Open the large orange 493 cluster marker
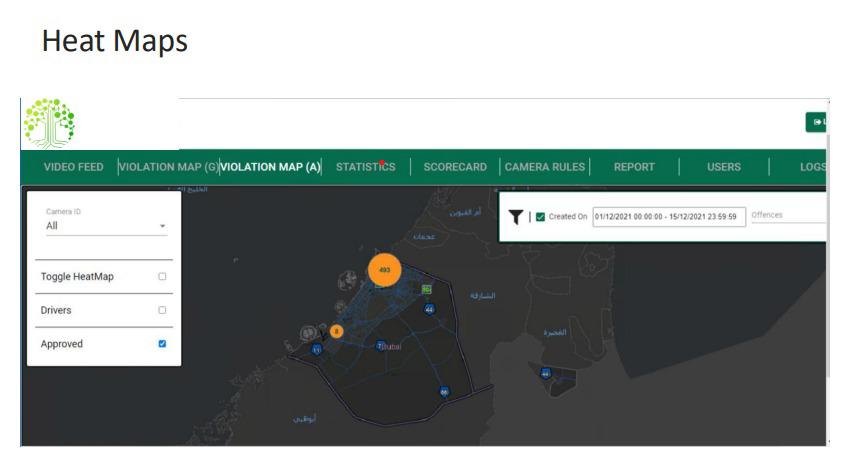The image size is (859, 465). pos(384,270)
